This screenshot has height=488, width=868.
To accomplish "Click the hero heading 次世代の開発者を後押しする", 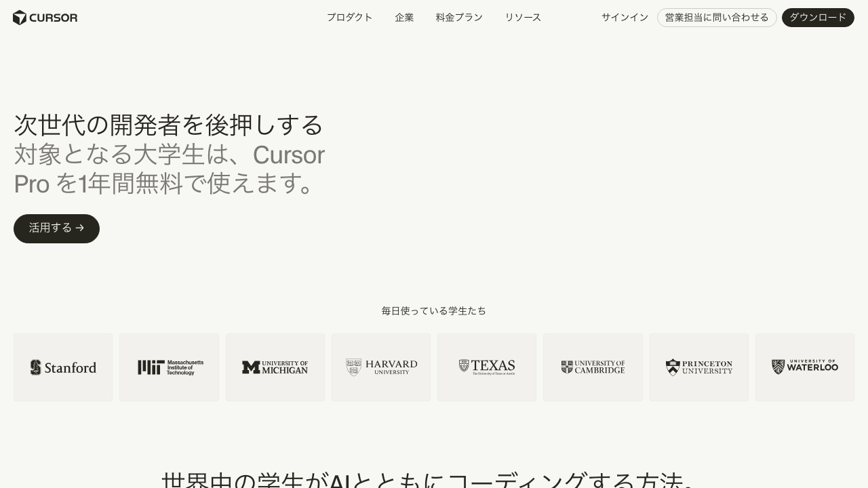I will coord(168,125).
